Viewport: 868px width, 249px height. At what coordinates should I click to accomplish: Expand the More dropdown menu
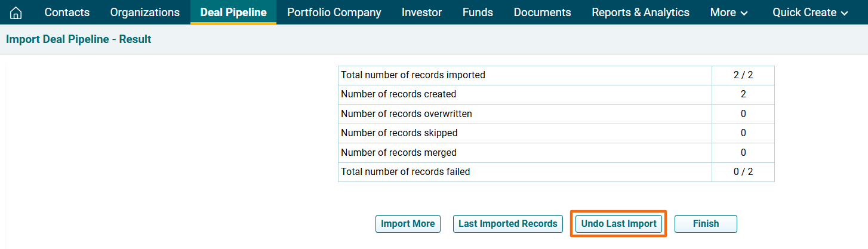tap(729, 13)
